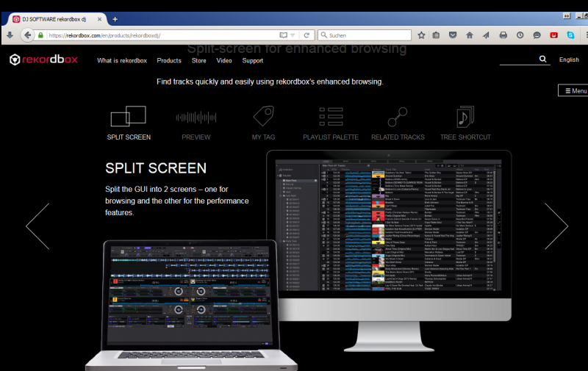Click the SPLIT SCREEN label under icon
Screen dimensions: 588x371
[x=129, y=137]
